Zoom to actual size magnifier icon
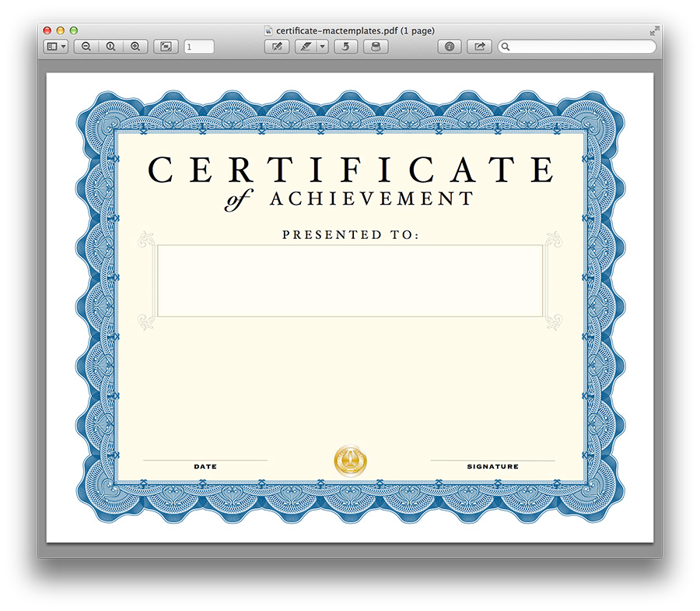This screenshot has height=611, width=700. coord(110,47)
